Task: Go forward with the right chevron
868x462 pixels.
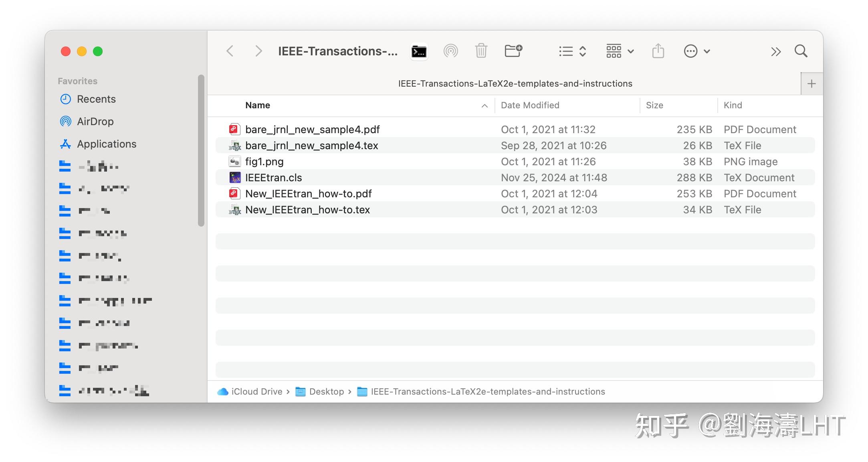Action: 258,51
